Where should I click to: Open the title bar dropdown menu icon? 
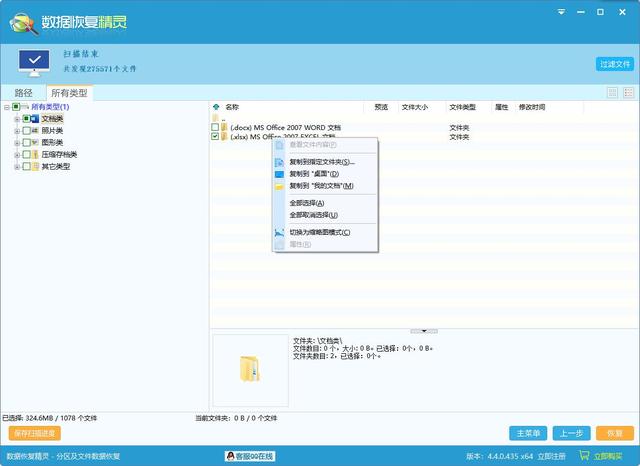tap(562, 12)
